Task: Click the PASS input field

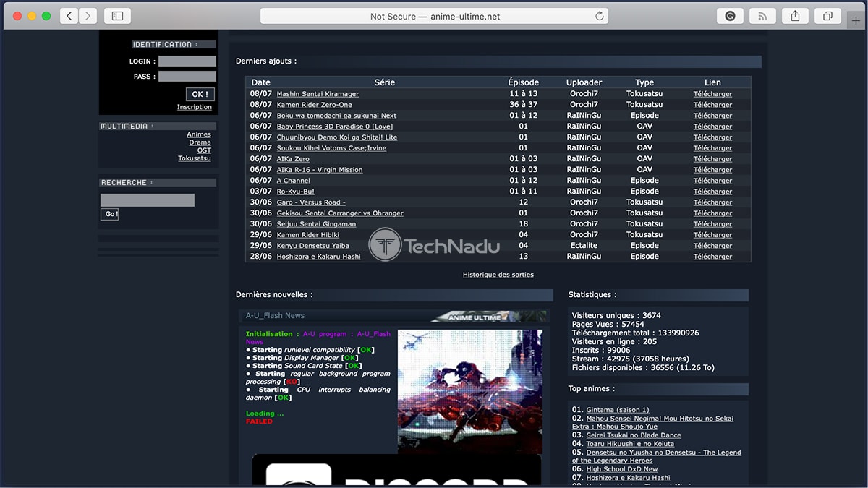Action: point(187,76)
